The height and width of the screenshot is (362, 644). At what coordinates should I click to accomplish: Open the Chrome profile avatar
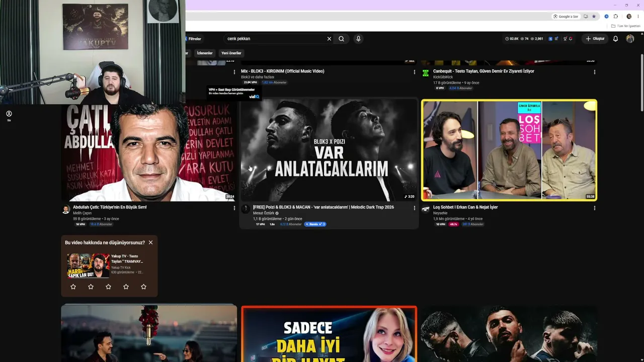[629, 17]
